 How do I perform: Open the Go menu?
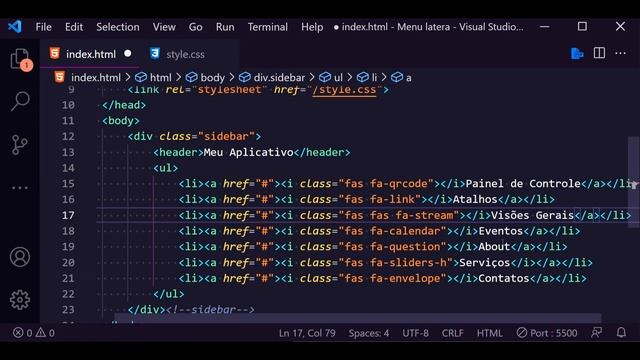point(196,27)
